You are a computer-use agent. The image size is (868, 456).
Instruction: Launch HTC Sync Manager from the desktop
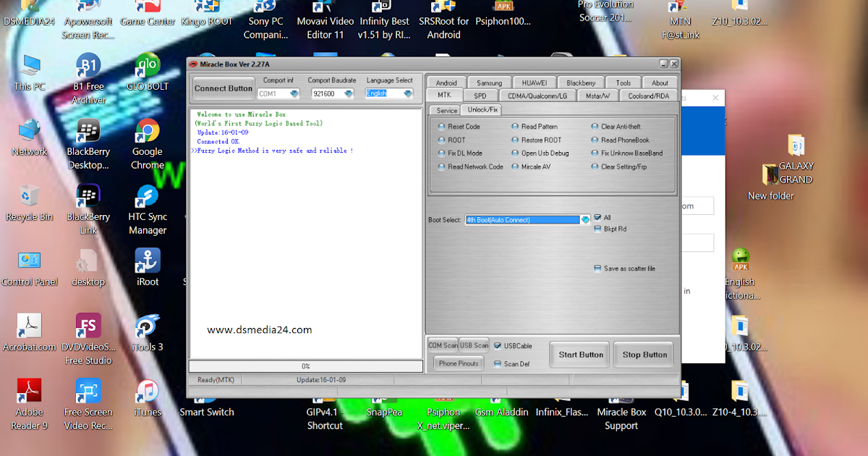coord(148,196)
